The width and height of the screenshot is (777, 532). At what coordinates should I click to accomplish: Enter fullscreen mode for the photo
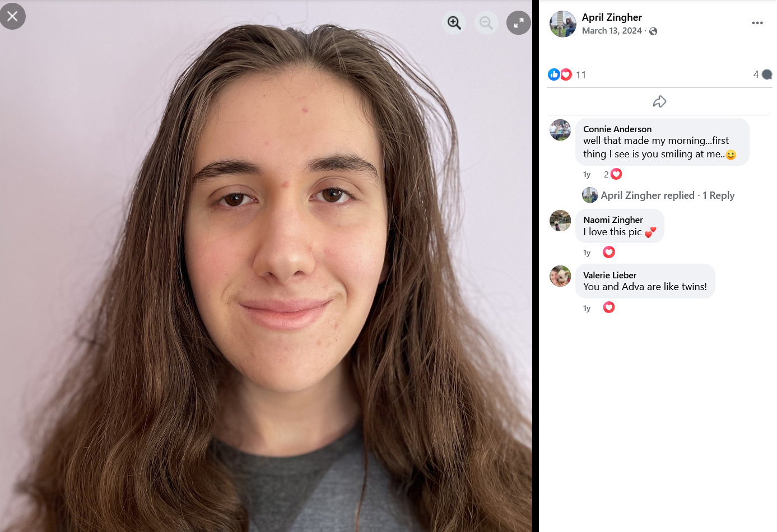click(x=519, y=23)
